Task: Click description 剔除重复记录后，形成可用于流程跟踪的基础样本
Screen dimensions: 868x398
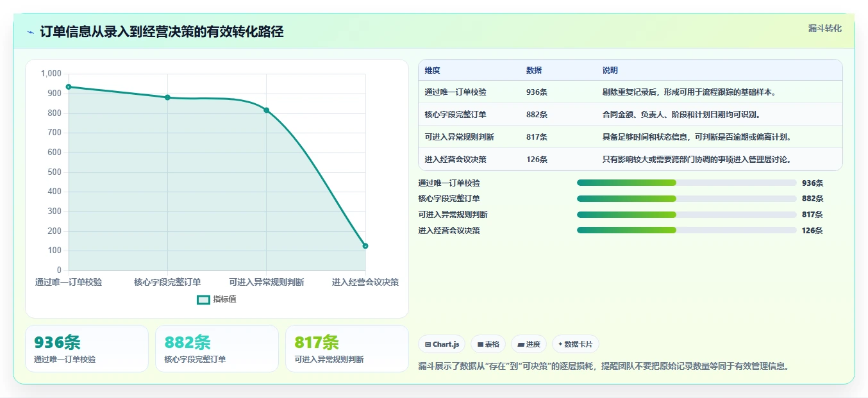Action: tap(690, 92)
